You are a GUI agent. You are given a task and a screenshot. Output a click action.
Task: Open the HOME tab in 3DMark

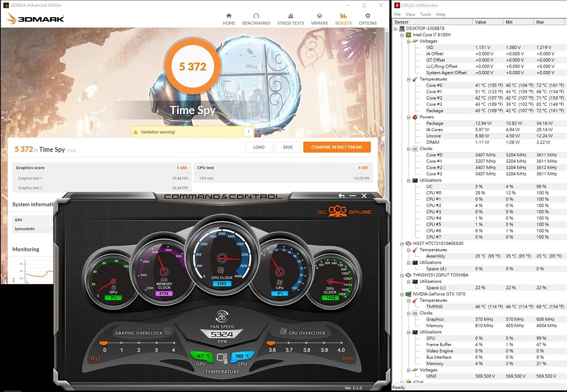(x=229, y=19)
